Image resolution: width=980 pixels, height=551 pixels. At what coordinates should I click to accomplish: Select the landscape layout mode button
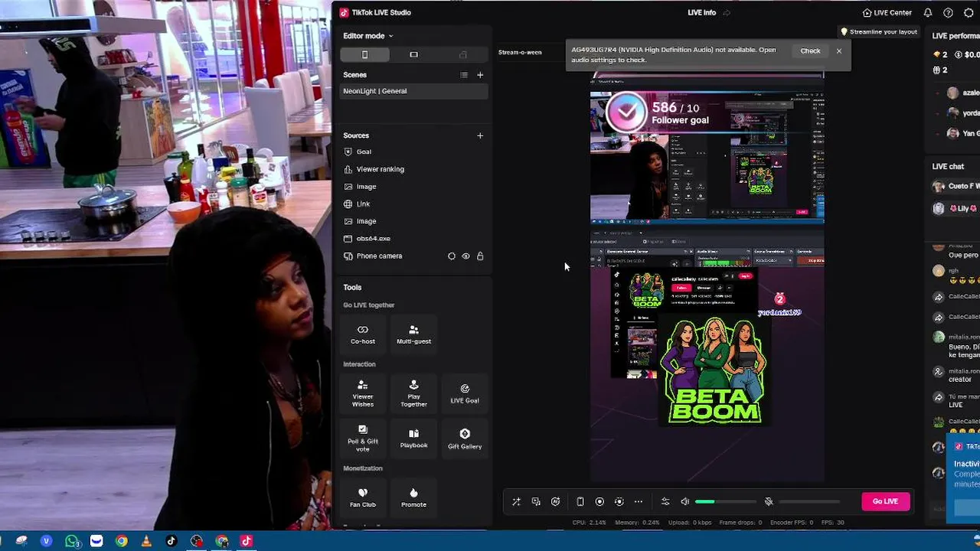pyautogui.click(x=413, y=54)
